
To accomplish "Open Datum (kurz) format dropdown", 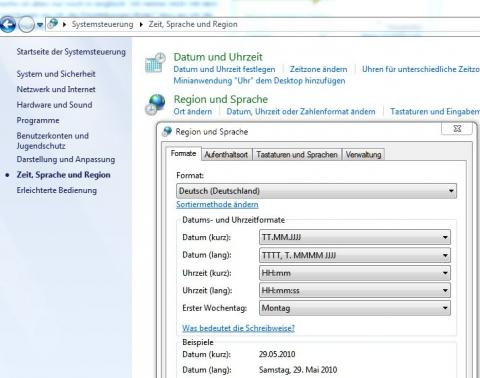I will click(355, 237).
